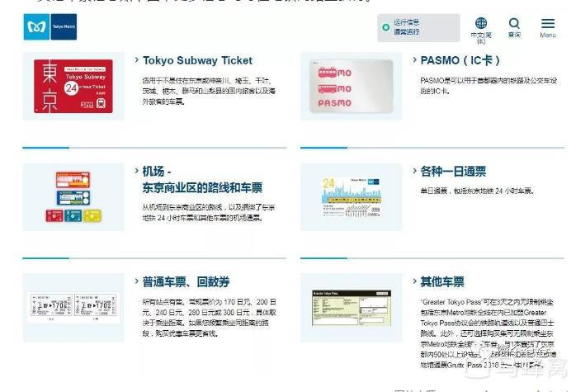This screenshot has width=576, height=392.
Task: Open the 各种一日通票 heading
Action: (453, 172)
